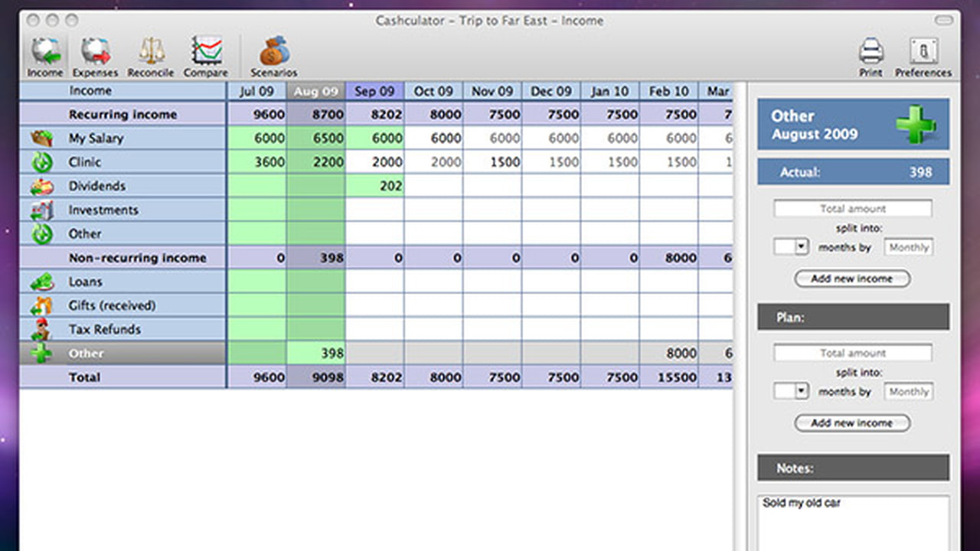Click the Dividends 202 cell for Sep 09

[375, 186]
